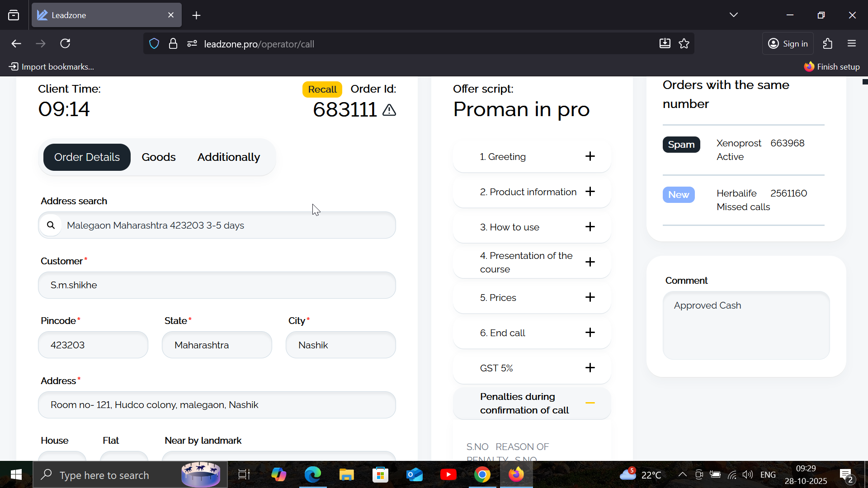Viewport: 868px width, 488px height.
Task: Open Google Chrome from the taskbar
Action: [482, 475]
